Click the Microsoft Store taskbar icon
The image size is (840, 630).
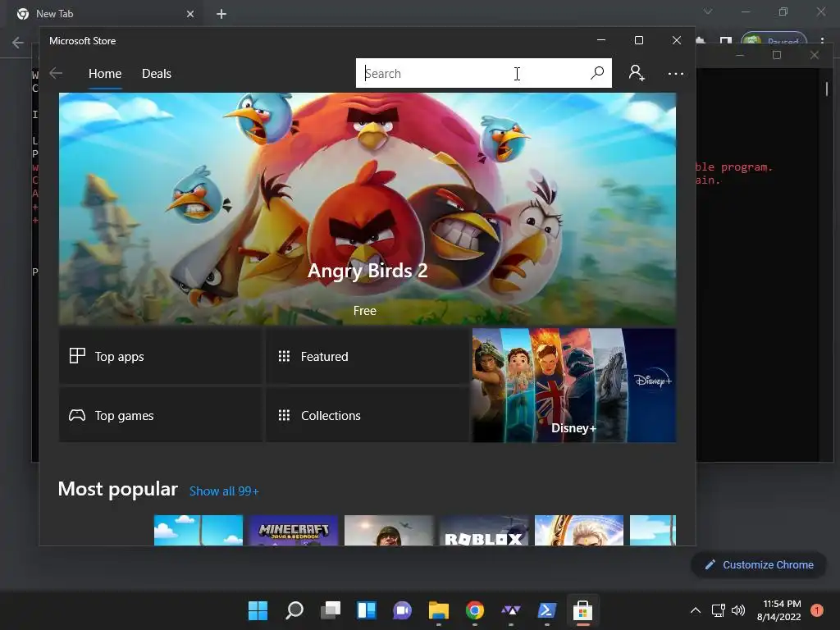click(583, 610)
